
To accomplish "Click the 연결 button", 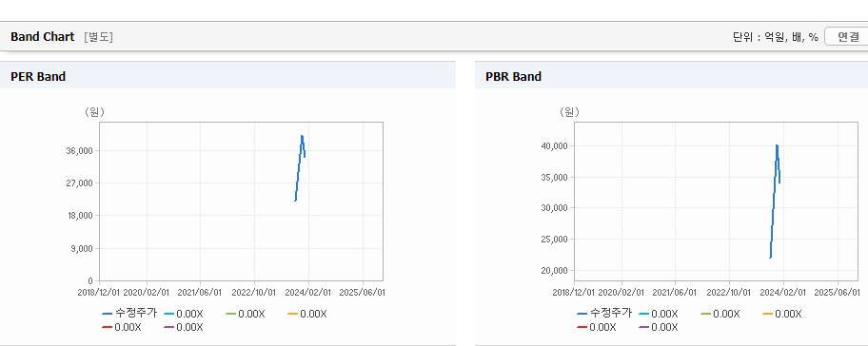I will coord(846,37).
